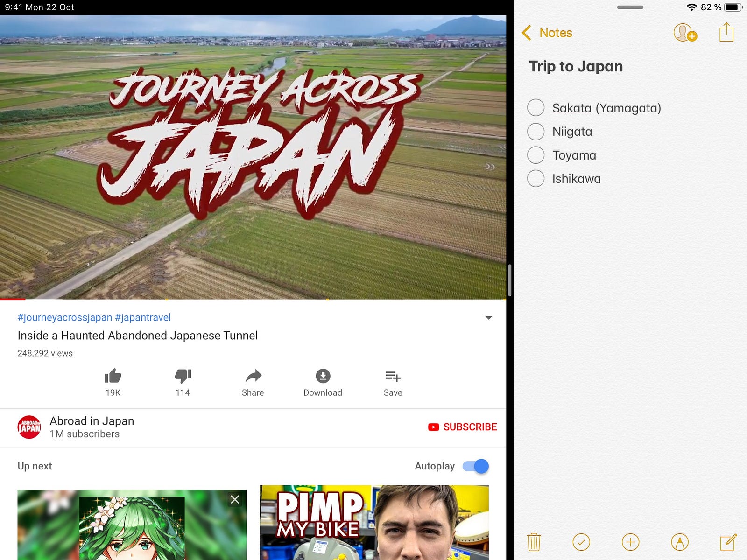747x560 pixels.
Task: Tap the 1M subscribers text
Action: pos(85,434)
